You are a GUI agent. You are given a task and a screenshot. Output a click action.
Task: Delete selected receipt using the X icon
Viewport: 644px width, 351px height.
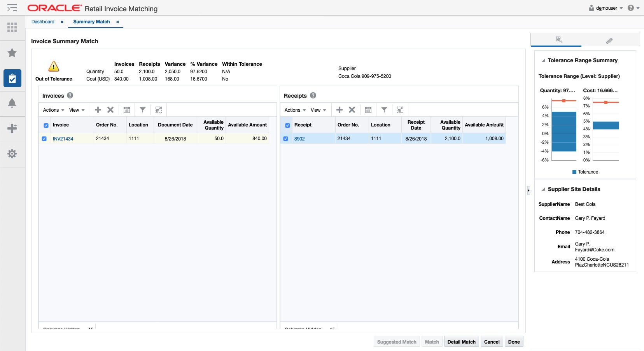pos(352,110)
